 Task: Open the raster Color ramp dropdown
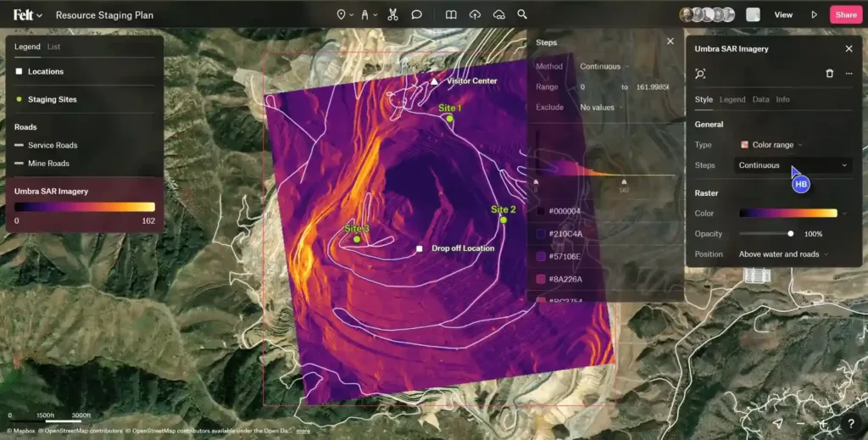793,213
